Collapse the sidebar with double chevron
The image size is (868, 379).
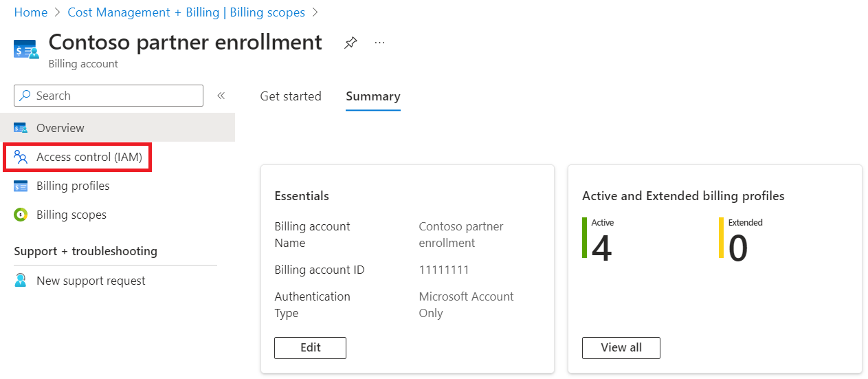coord(221,96)
